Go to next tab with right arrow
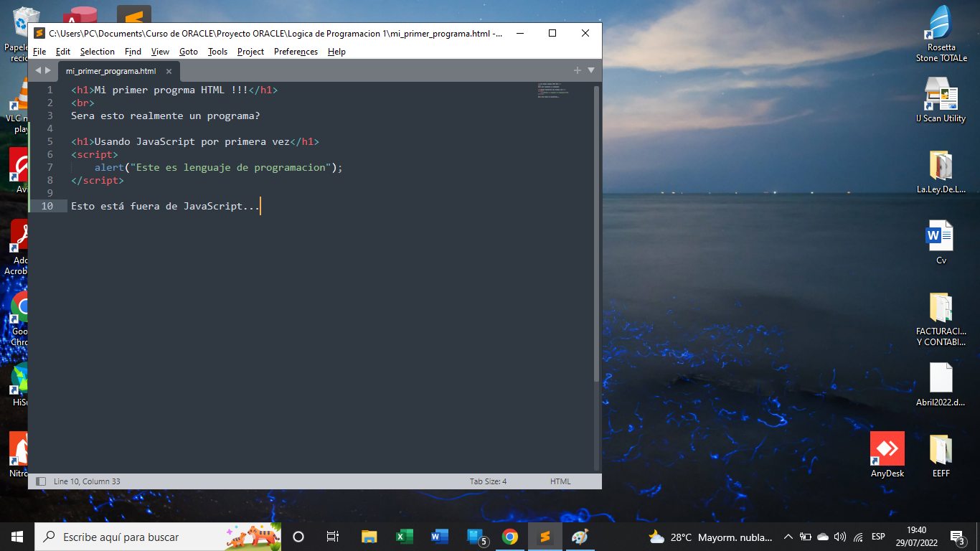980x551 pixels. (x=48, y=70)
